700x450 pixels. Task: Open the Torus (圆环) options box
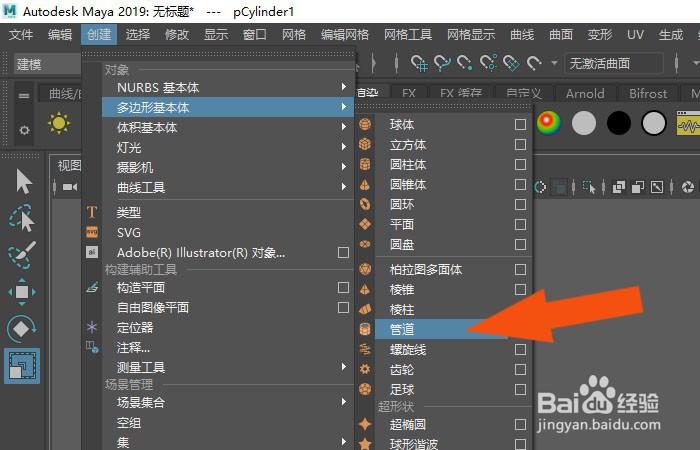pos(520,204)
